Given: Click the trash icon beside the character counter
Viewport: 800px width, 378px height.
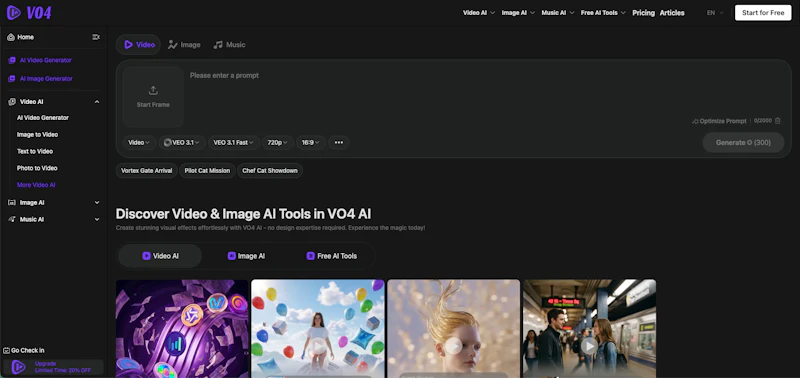Looking at the screenshot, I should (778, 121).
